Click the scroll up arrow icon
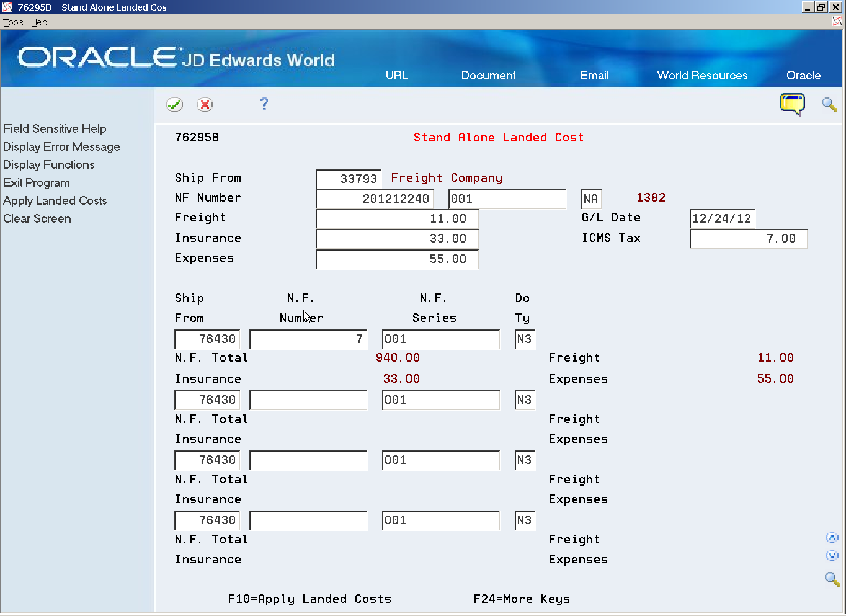The image size is (846, 616). click(832, 538)
